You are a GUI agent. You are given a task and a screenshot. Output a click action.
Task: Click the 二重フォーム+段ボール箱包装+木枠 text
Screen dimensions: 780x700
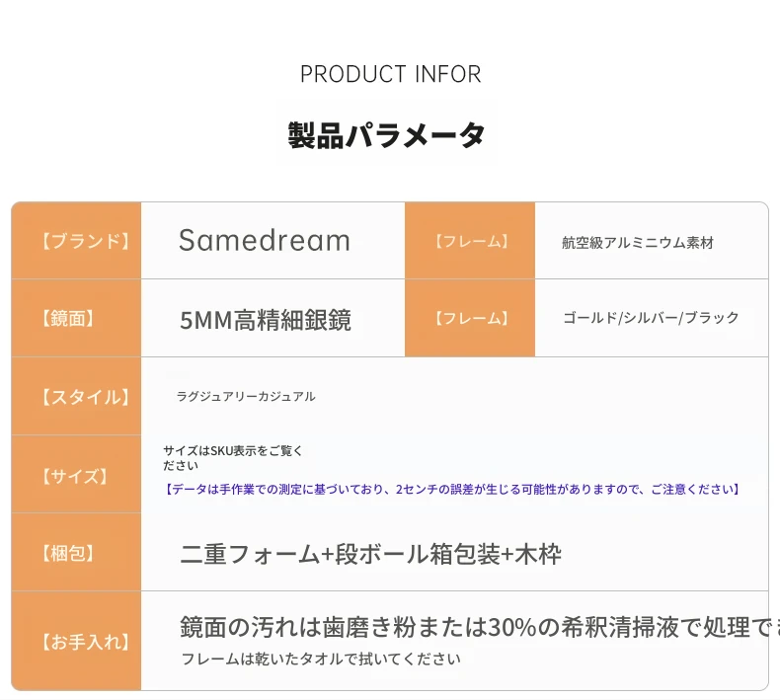pyautogui.click(x=370, y=554)
